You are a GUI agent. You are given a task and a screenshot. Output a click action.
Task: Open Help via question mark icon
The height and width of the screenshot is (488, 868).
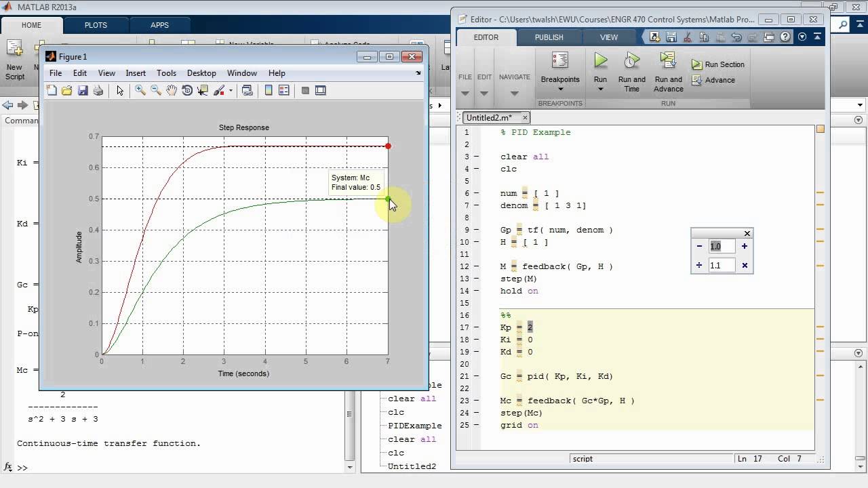pyautogui.click(x=786, y=37)
